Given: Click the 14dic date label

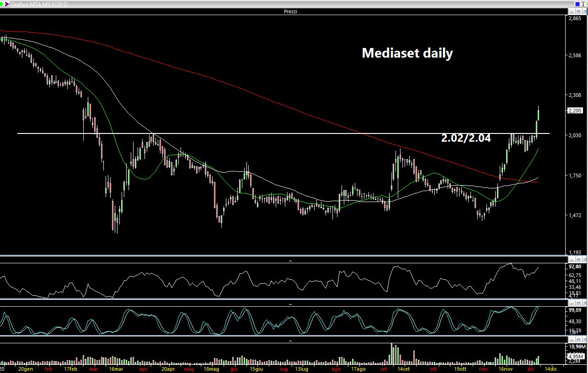Looking at the screenshot, I should (550, 369).
